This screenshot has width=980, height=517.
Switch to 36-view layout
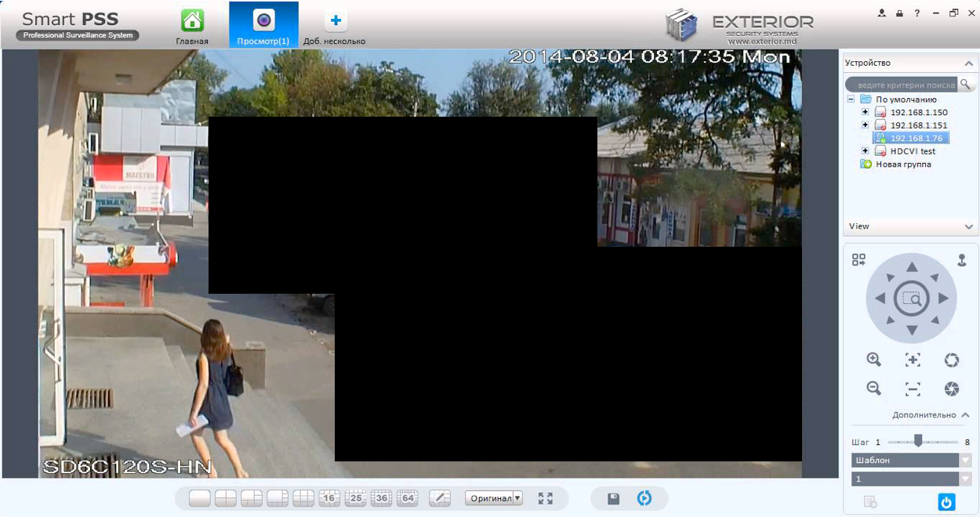click(382, 498)
